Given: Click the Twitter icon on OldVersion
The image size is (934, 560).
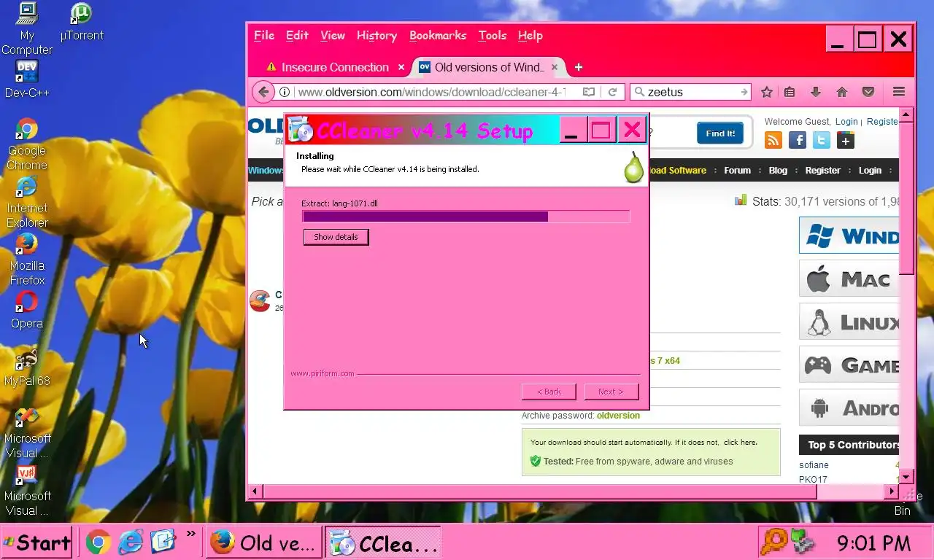Looking at the screenshot, I should [822, 140].
